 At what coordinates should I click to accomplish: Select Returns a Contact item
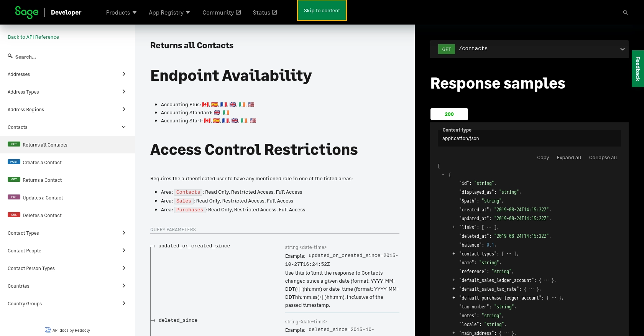[67, 180]
